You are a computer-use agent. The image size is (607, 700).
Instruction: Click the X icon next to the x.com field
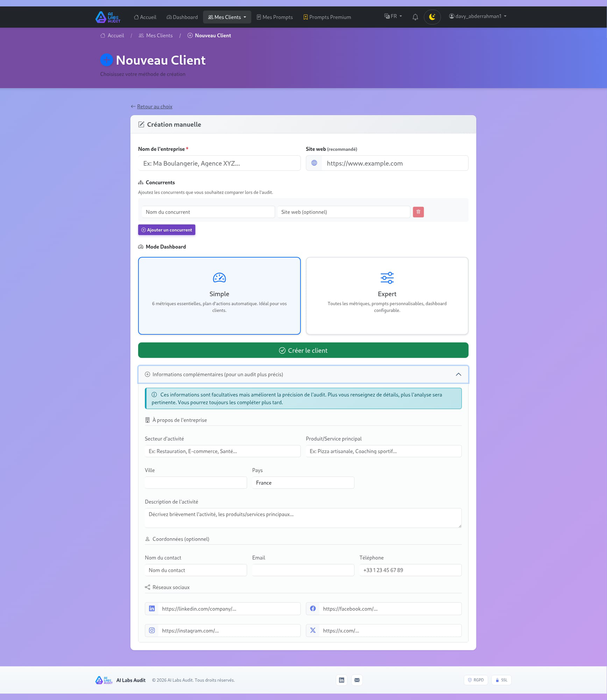pos(313,630)
